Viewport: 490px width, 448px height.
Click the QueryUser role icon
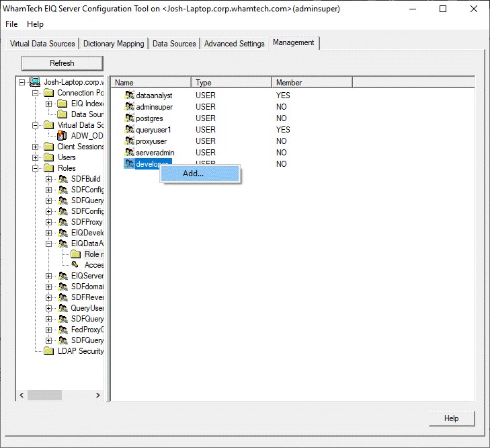[x=63, y=308]
